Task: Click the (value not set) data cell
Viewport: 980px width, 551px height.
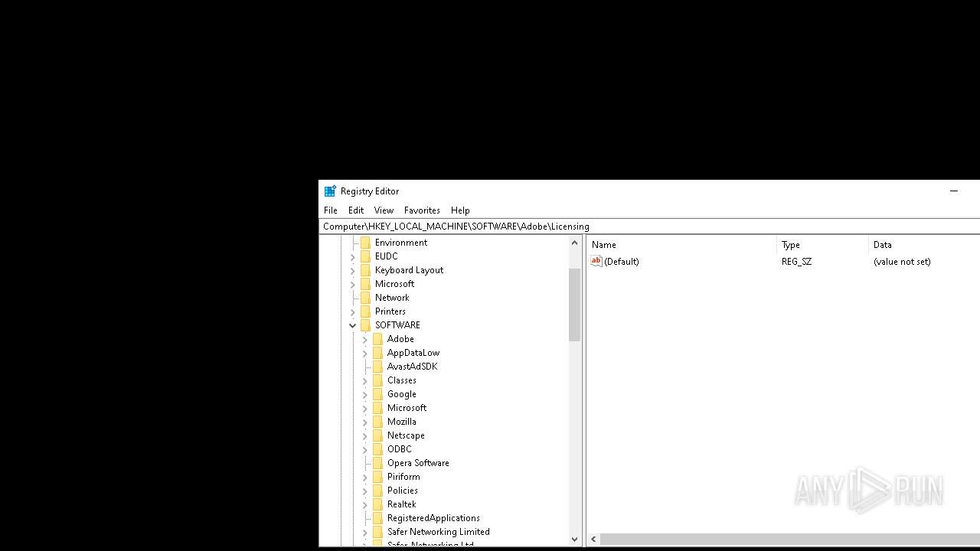Action: coord(902,262)
